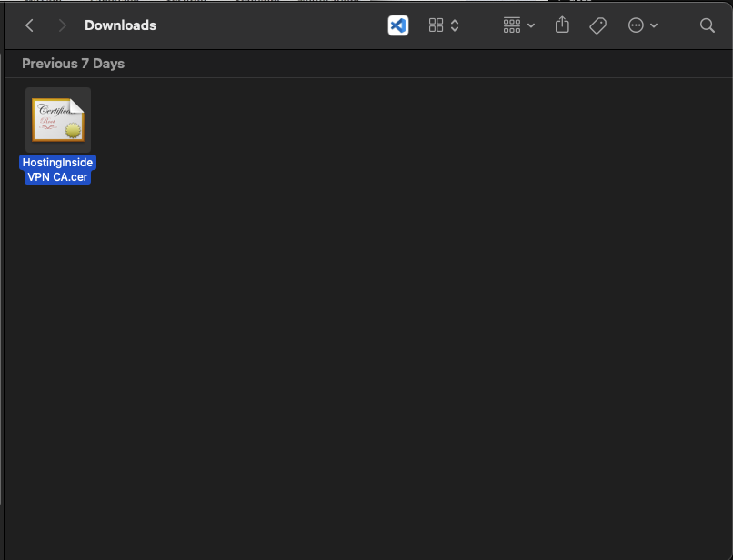The width and height of the screenshot is (733, 560).
Task: Open folder in Visual Studio Code
Action: pos(398,25)
